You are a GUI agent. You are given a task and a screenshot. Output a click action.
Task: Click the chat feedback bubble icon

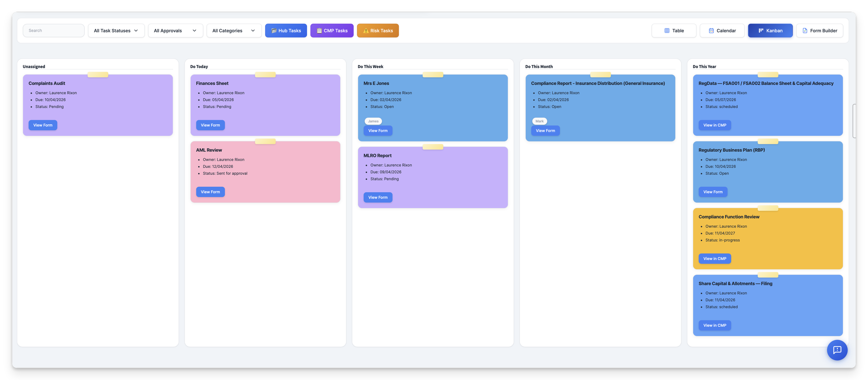837,350
